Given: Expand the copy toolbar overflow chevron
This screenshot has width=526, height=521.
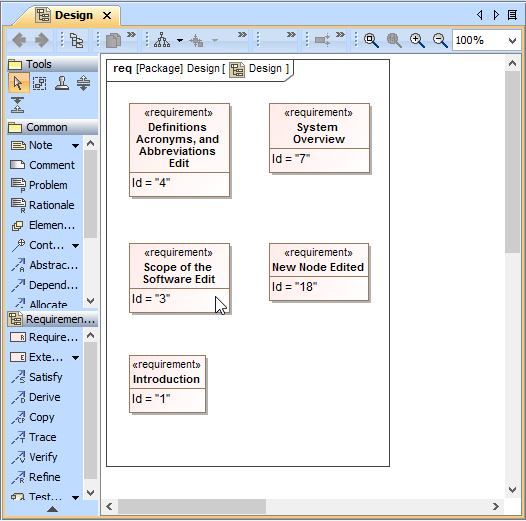Looking at the screenshot, I should 131,35.
